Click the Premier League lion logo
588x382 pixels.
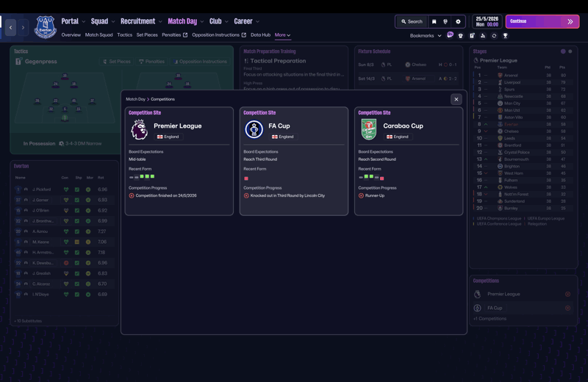click(x=139, y=130)
